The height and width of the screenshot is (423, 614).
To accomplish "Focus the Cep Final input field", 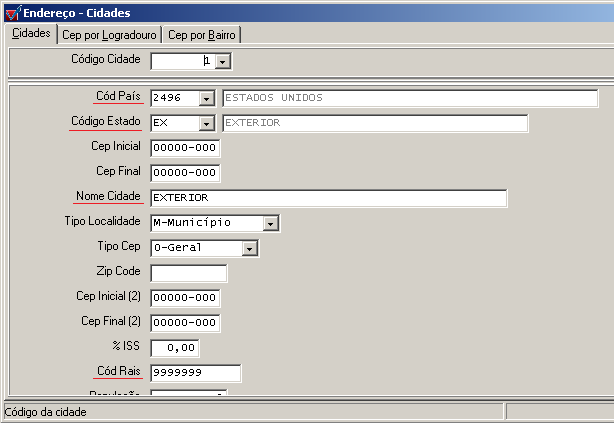I will point(185,173).
